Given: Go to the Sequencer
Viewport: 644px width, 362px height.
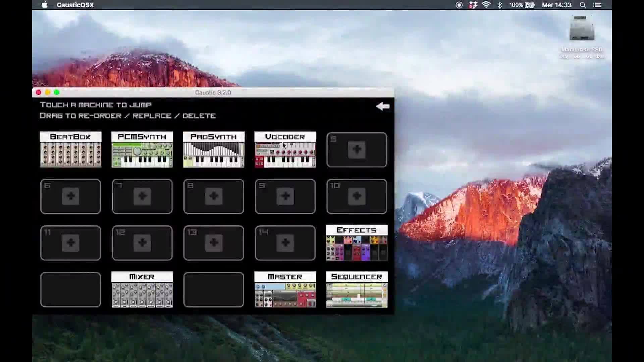Looking at the screenshot, I should pos(357,289).
